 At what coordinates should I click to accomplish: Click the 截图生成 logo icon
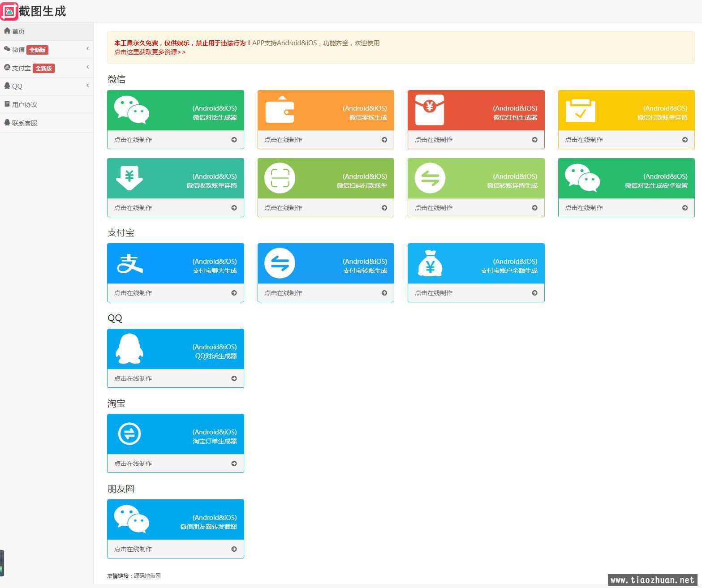point(9,11)
